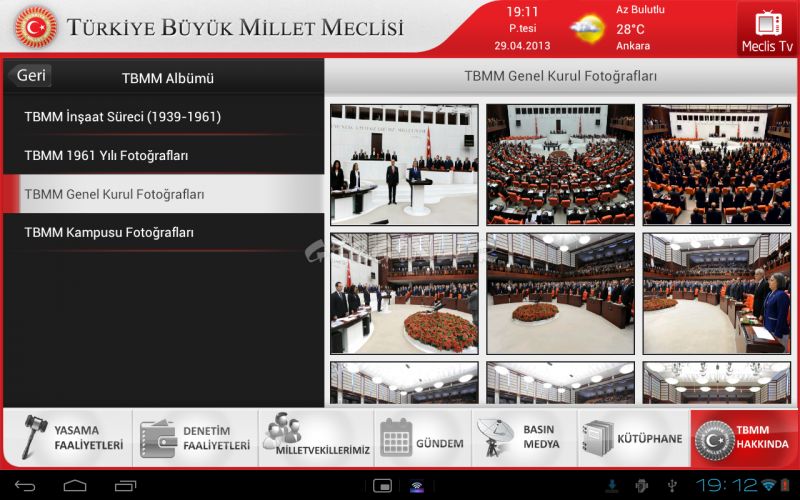The height and width of the screenshot is (500, 800).
Task: Open third-row right chandelier photo
Action: tap(716, 383)
